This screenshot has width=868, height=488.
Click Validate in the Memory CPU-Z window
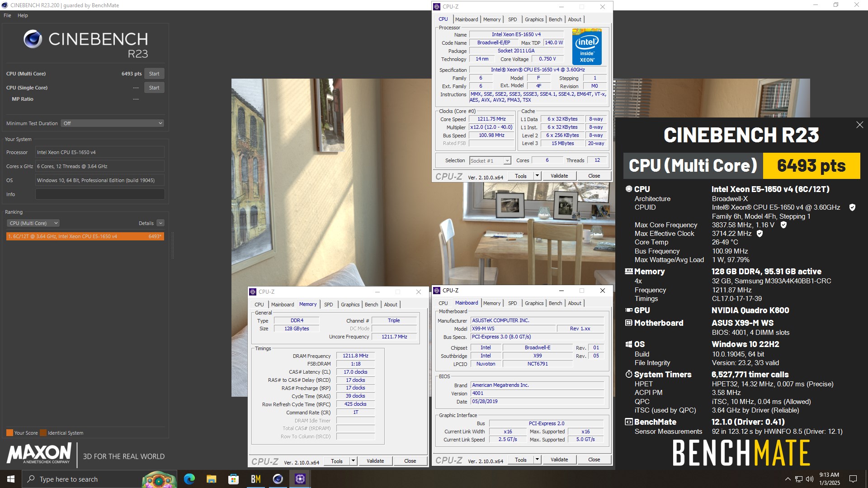(375, 461)
